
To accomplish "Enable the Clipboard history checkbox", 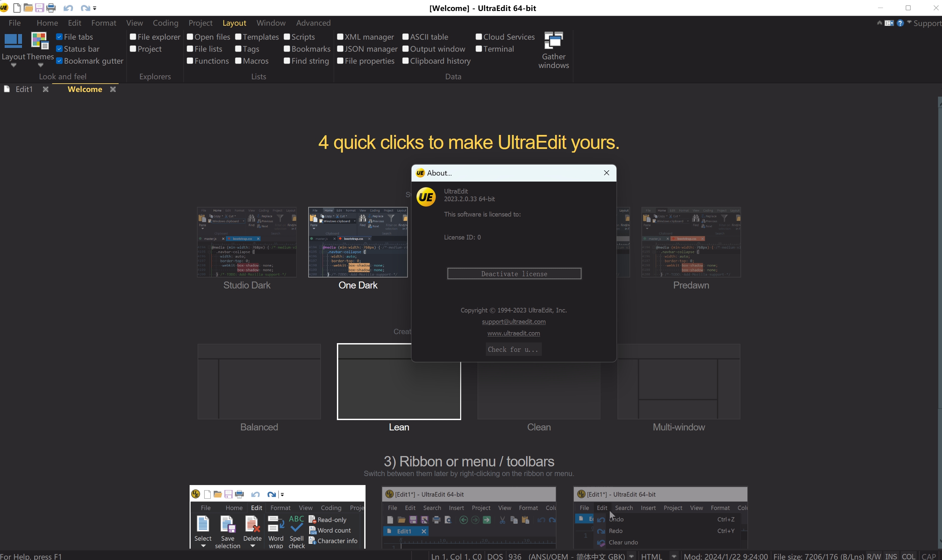I will tap(405, 61).
